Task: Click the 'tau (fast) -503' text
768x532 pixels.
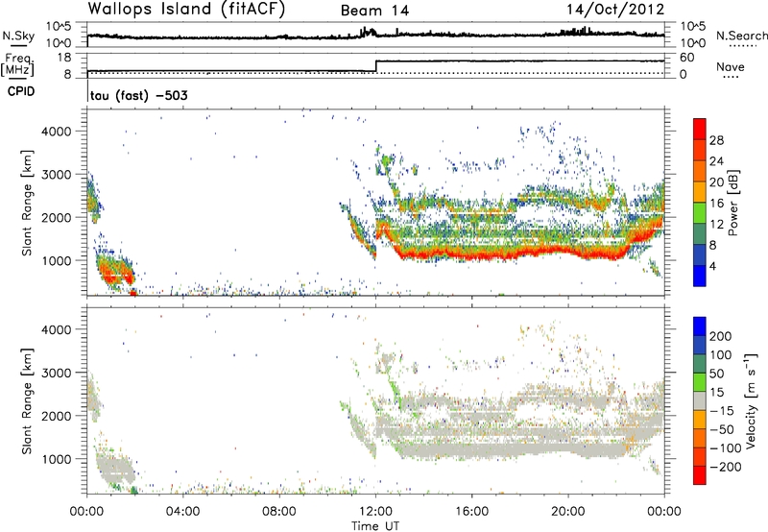Action: pyautogui.click(x=138, y=95)
